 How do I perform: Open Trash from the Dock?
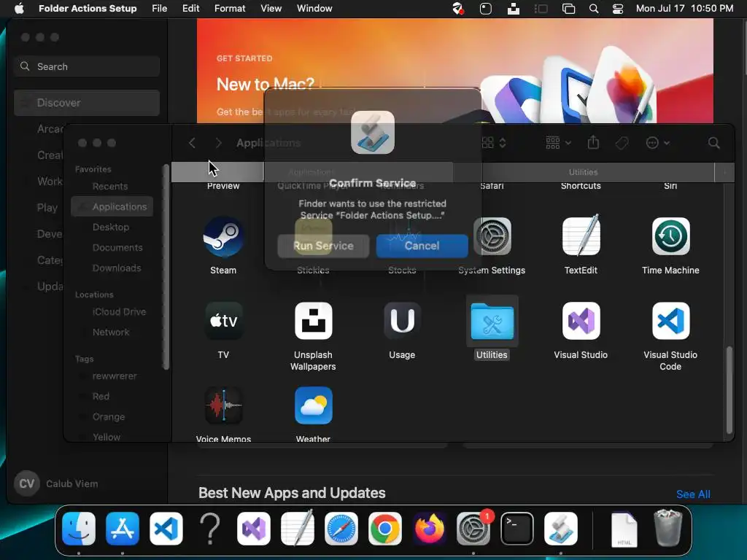click(x=668, y=528)
